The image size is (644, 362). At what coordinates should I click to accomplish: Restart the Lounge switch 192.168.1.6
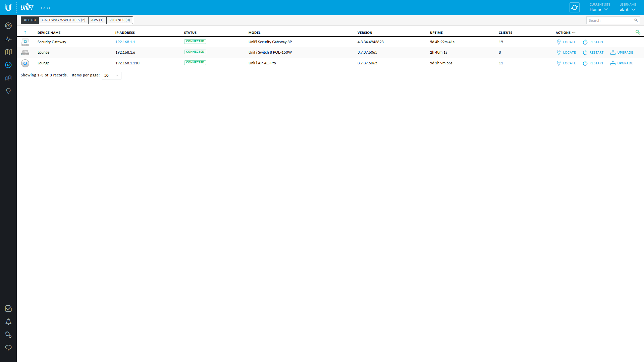[593, 53]
